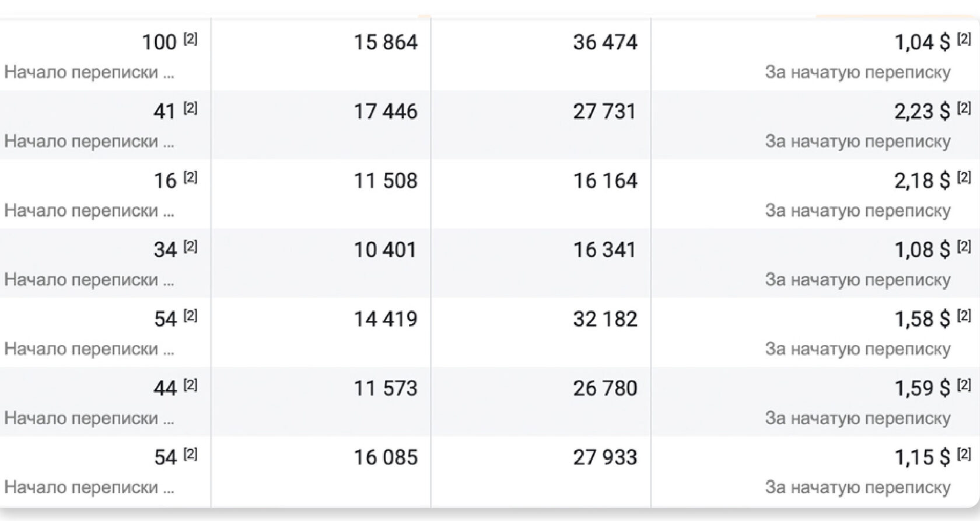This screenshot has width=980, height=521.
Task: Click the result value 34
Action: point(165,250)
